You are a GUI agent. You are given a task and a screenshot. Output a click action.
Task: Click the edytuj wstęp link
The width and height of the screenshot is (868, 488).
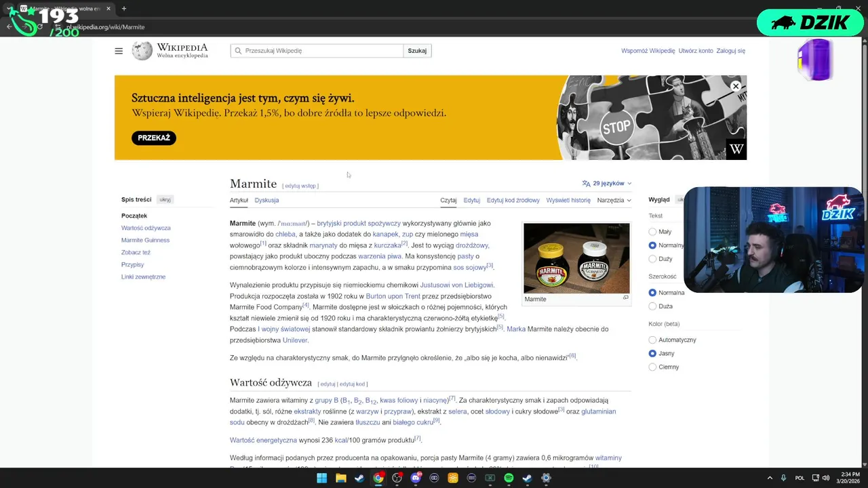300,186
